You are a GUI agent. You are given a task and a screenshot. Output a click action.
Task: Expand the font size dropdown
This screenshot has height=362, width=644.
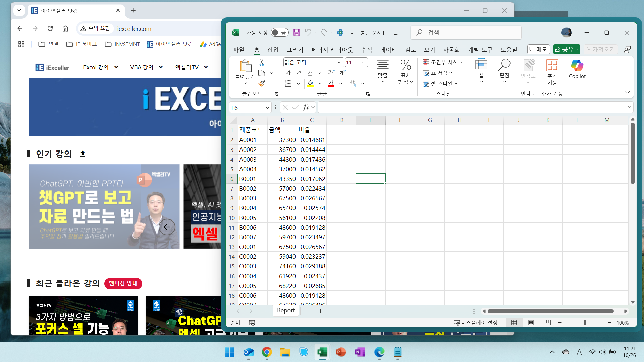point(362,62)
